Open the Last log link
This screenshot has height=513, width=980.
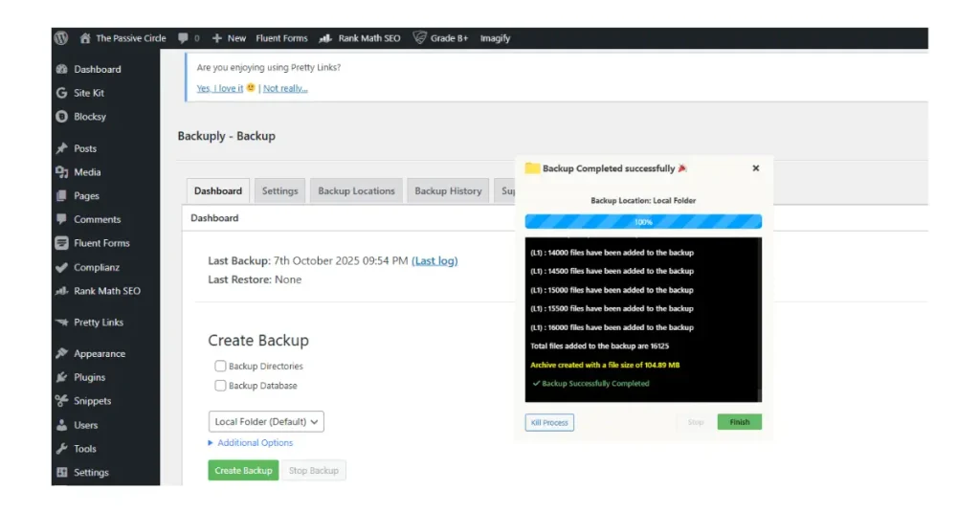[x=434, y=260]
